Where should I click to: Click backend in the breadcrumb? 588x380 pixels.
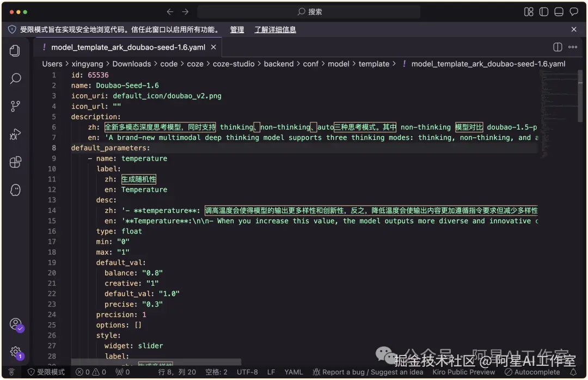(x=279, y=64)
